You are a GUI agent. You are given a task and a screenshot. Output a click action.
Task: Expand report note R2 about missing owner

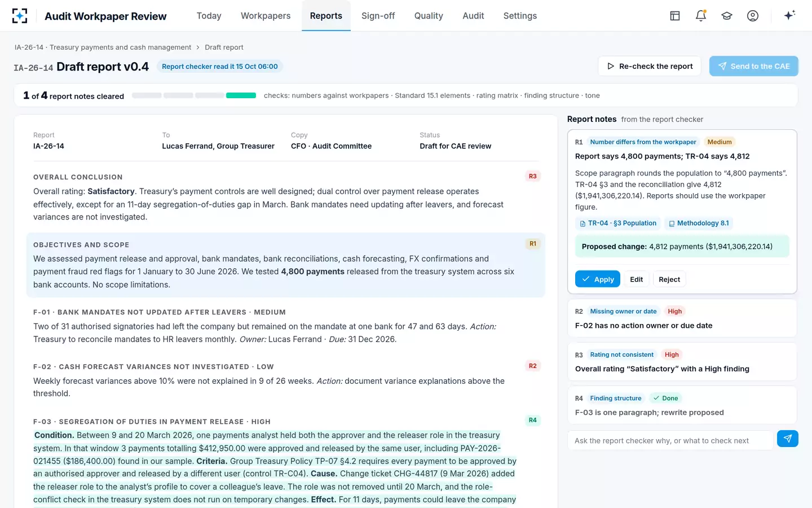click(682, 318)
